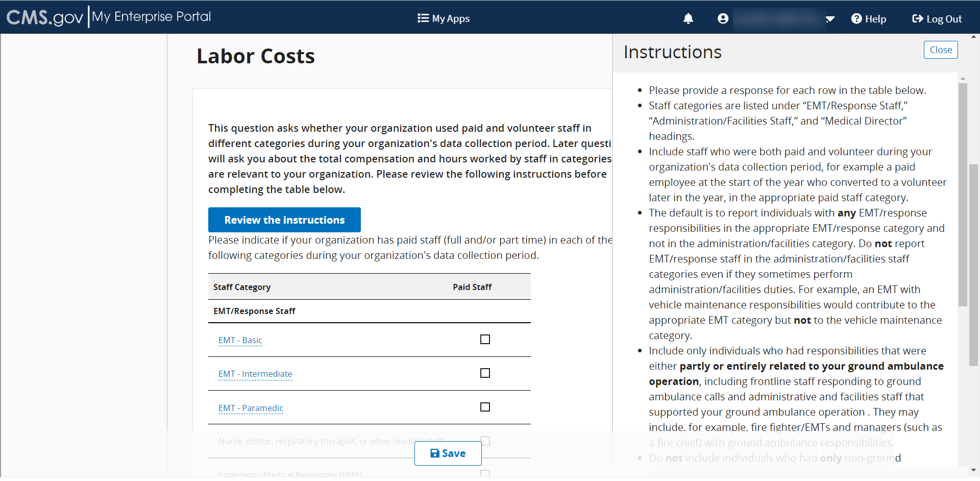Click the CMS.gov logo
The image size is (980, 481).
tap(44, 17)
